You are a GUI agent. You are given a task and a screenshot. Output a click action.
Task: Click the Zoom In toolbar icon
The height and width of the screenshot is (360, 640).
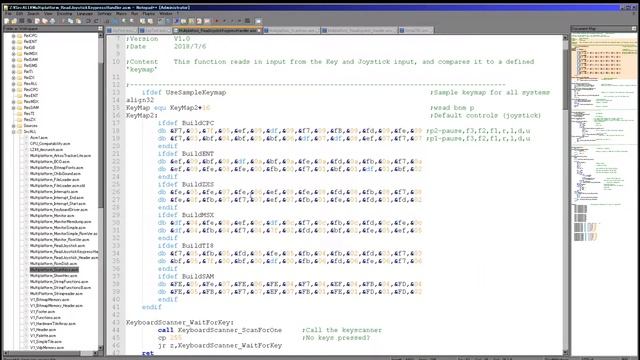124,21
